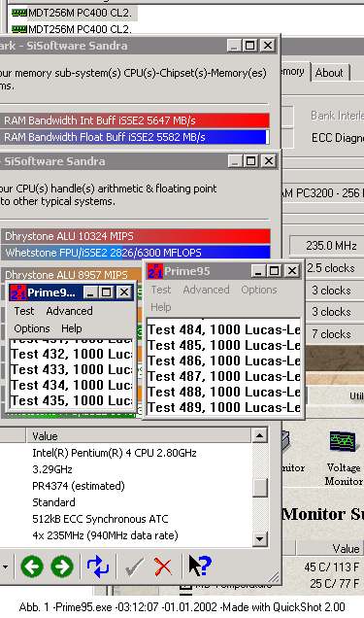Screen dimensions: 364x618
Task: Switch to the About tab
Action: 329,73
